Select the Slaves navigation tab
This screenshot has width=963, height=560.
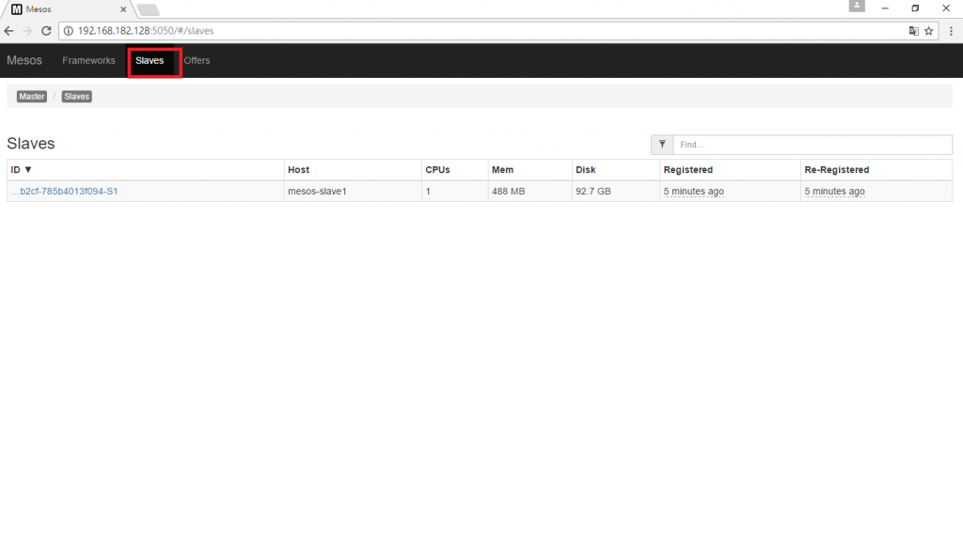[x=150, y=60]
